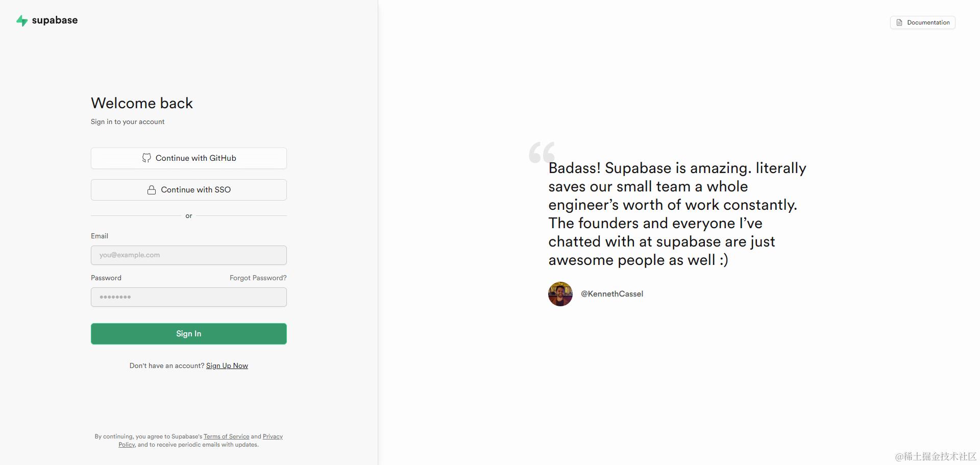
Task: Submit with the green Sign In button
Action: pos(189,334)
